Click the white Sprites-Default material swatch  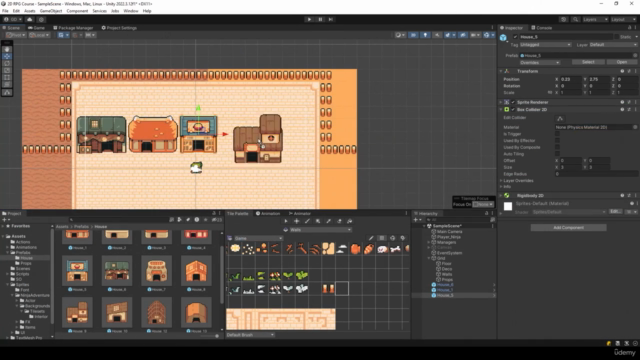508,207
